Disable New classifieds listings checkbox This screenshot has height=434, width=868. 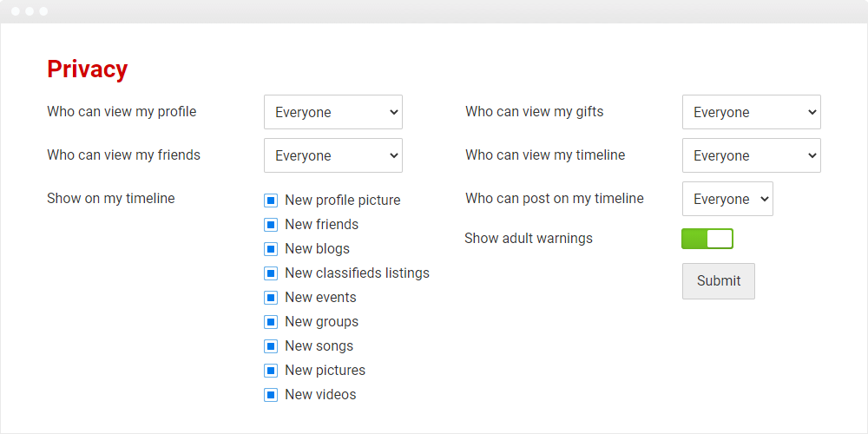click(x=271, y=273)
